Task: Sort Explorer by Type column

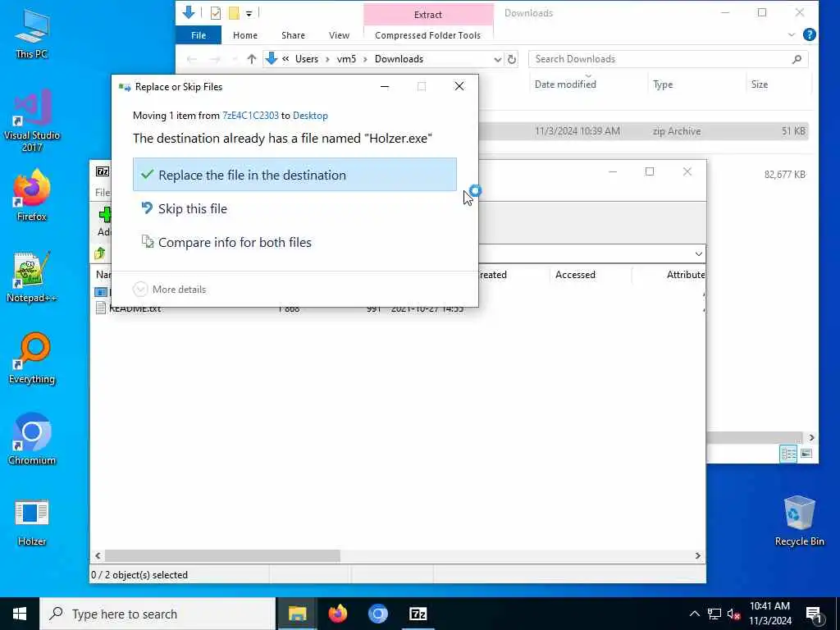Action: pos(663,84)
